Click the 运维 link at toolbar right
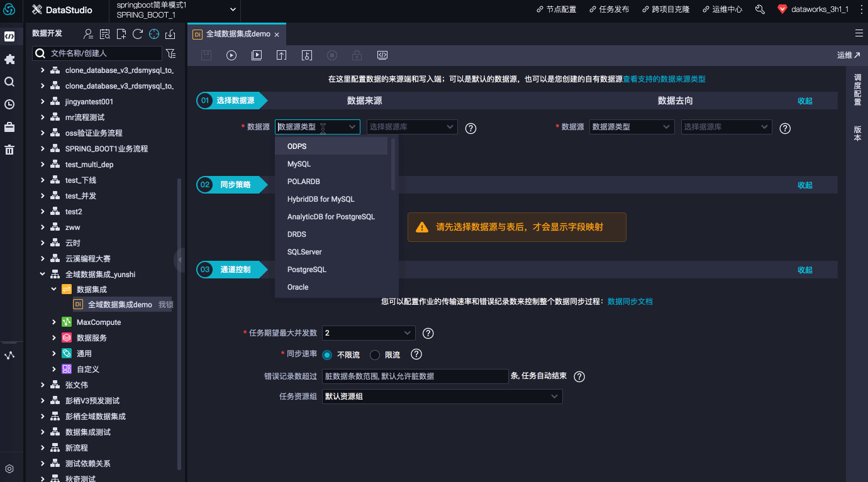Image resolution: width=868 pixels, height=482 pixels. tap(849, 55)
